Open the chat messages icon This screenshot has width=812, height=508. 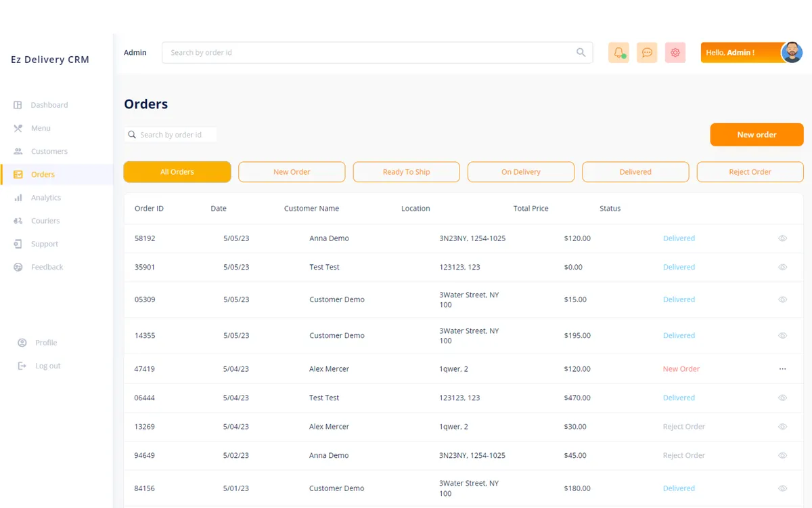point(647,53)
